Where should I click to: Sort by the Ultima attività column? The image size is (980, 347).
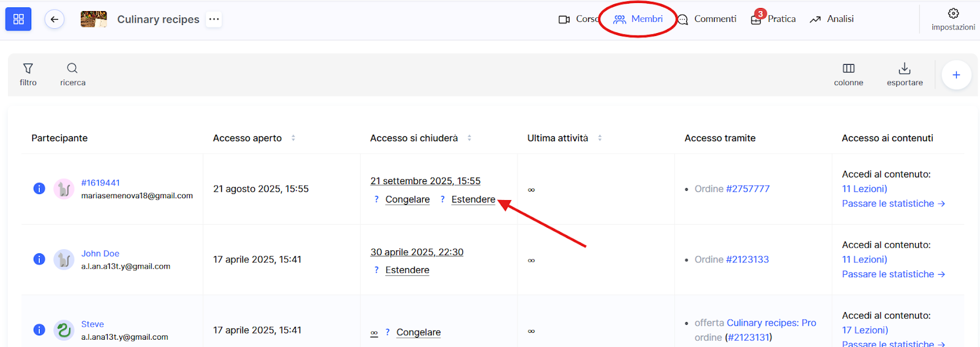coord(600,138)
